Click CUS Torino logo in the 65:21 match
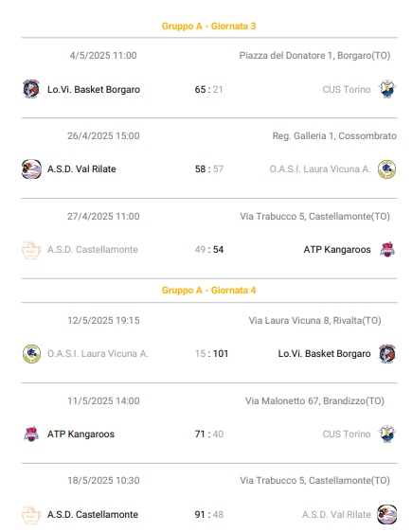Viewport: 412px width, 532px height. pos(387,89)
